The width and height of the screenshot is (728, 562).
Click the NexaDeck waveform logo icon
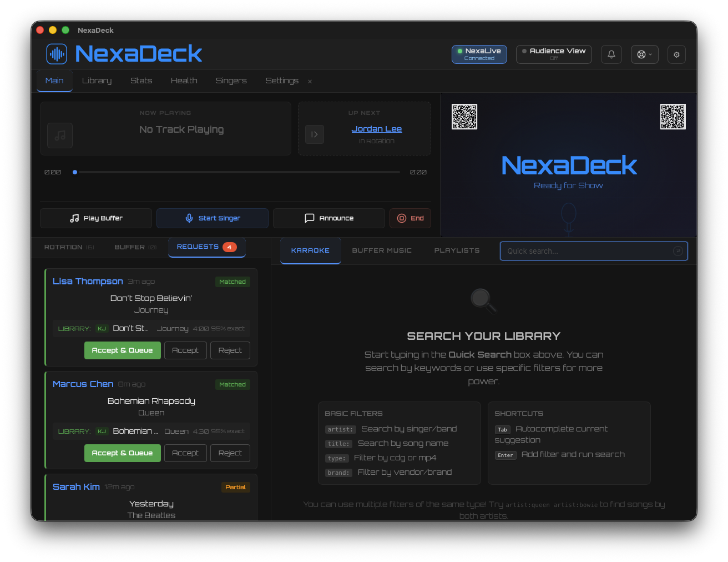(57, 54)
